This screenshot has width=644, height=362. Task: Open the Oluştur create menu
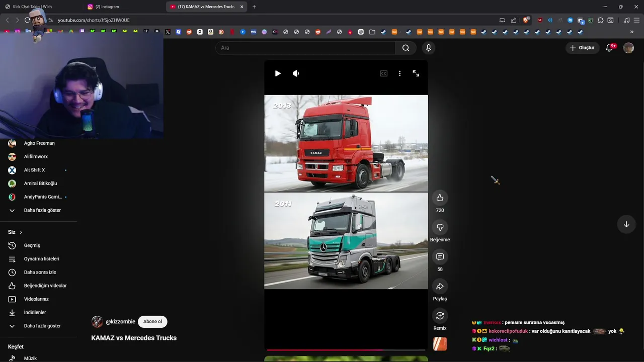(582, 48)
